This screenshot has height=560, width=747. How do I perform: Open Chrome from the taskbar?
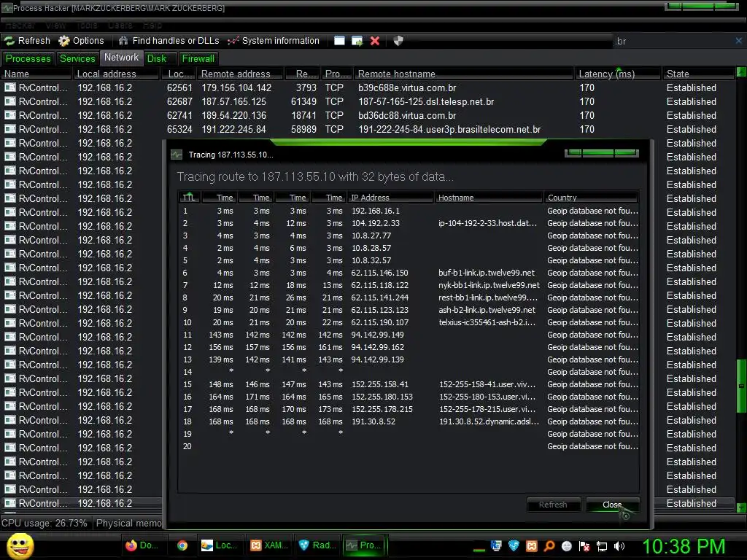coord(182,545)
